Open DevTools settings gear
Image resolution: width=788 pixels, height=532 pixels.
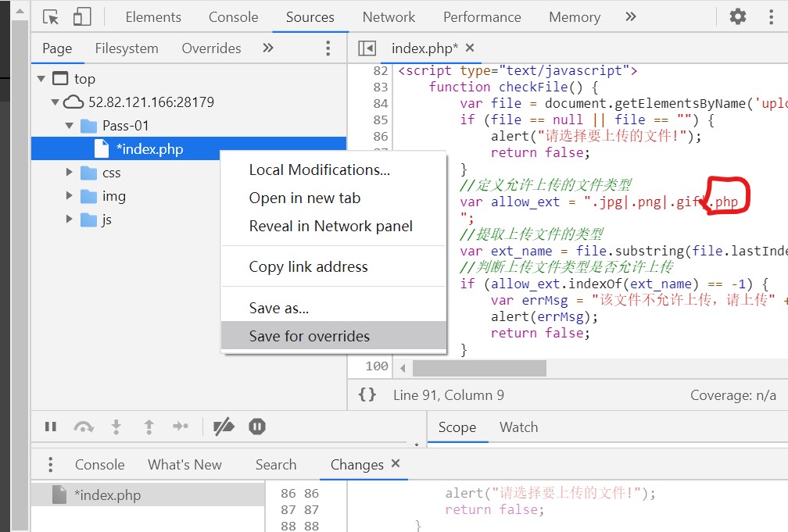coord(738,16)
